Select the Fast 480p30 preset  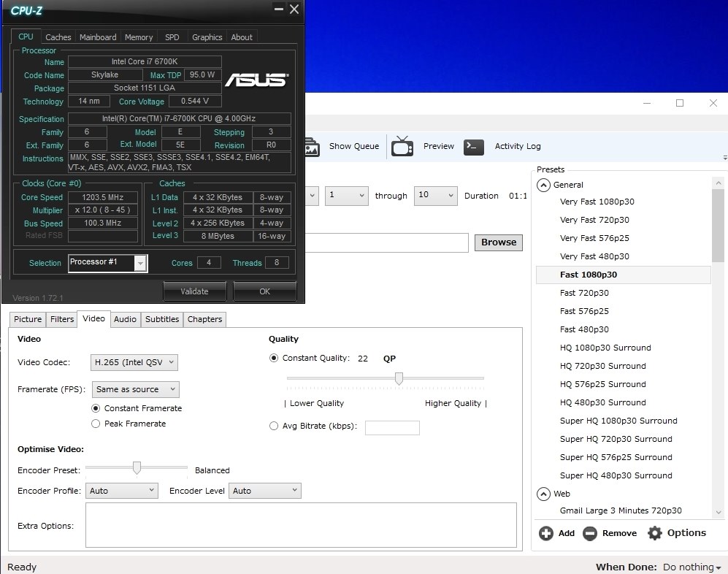tap(584, 329)
